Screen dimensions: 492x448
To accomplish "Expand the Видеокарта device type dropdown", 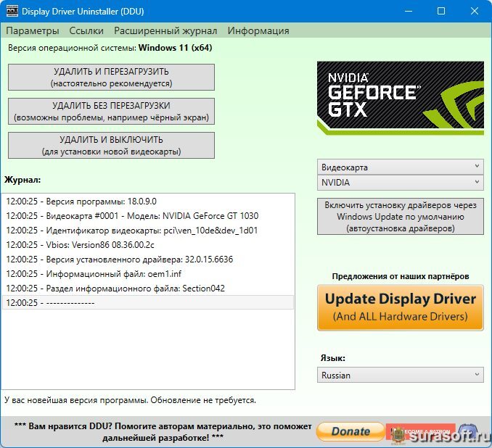I will point(401,167).
